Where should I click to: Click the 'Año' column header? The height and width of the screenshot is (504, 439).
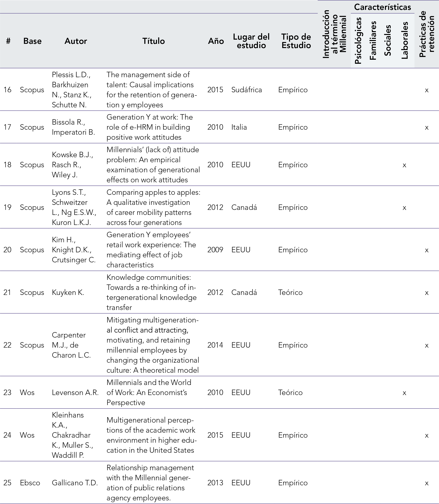click(x=215, y=41)
